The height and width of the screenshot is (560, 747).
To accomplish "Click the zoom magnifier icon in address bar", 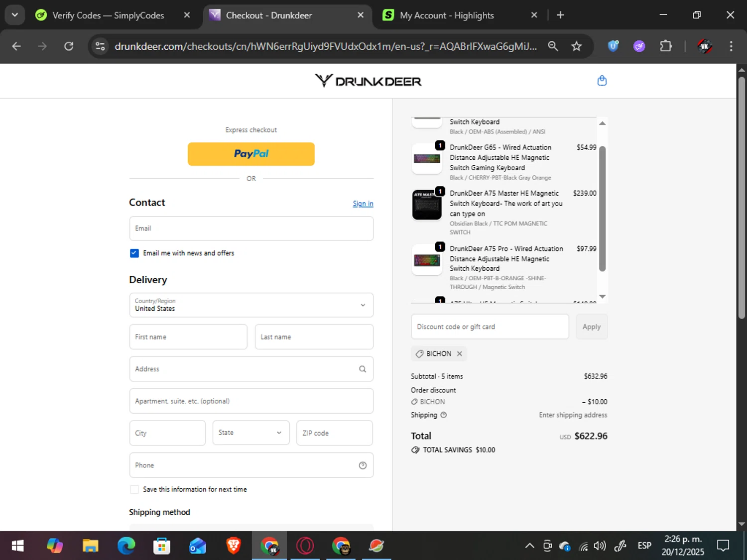I will pos(553,46).
